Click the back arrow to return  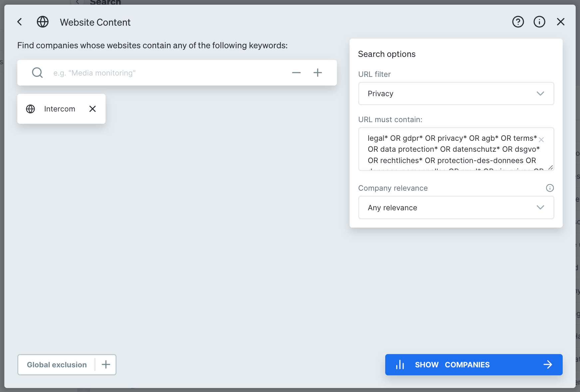click(19, 22)
